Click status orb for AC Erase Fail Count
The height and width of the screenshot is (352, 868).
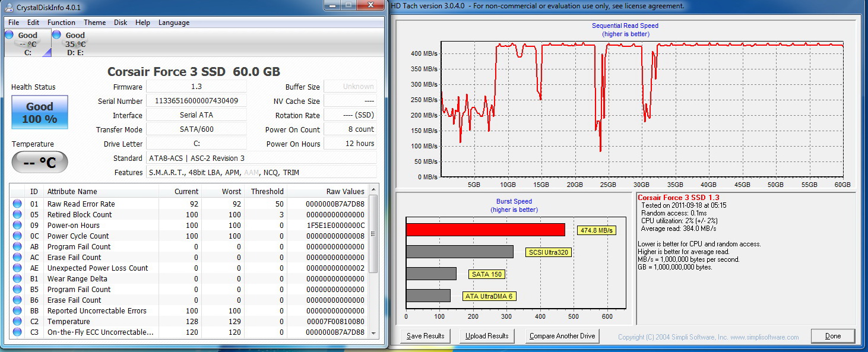(17, 258)
